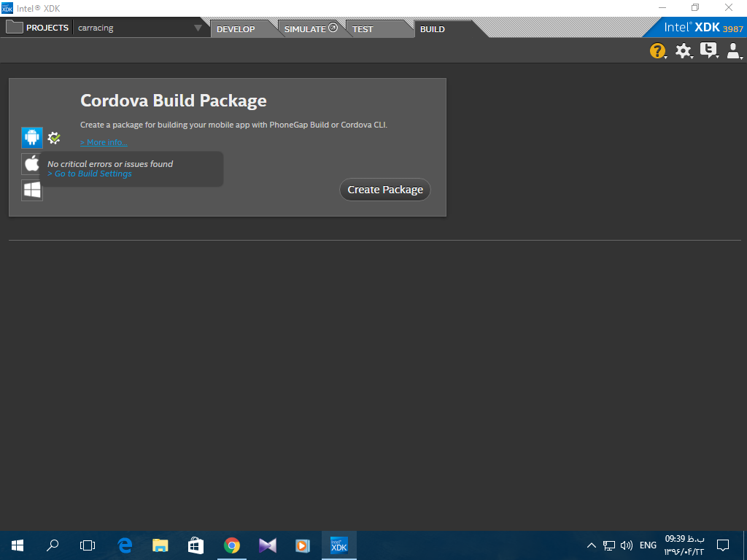Open Task View from the taskbar
The height and width of the screenshot is (560, 747).
(x=88, y=545)
